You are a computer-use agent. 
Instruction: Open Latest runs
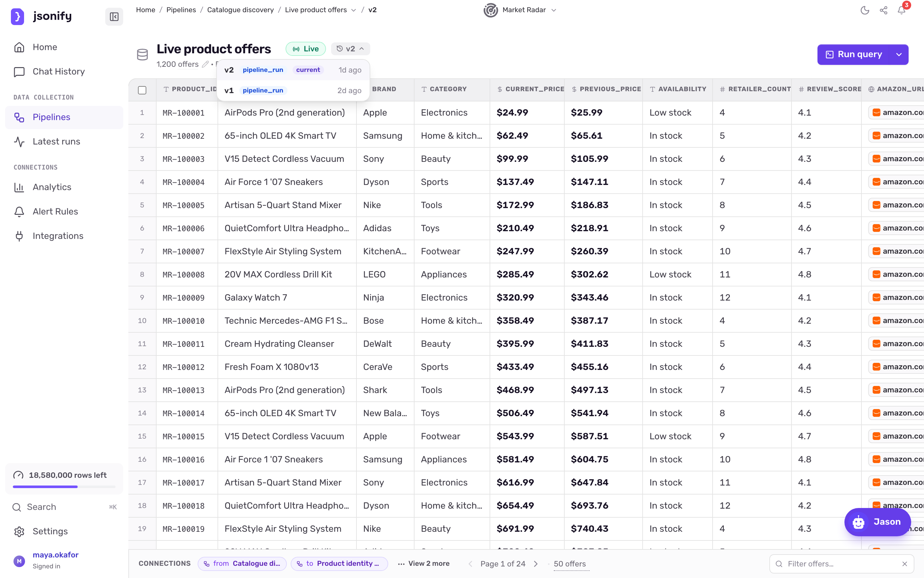[x=64, y=141]
